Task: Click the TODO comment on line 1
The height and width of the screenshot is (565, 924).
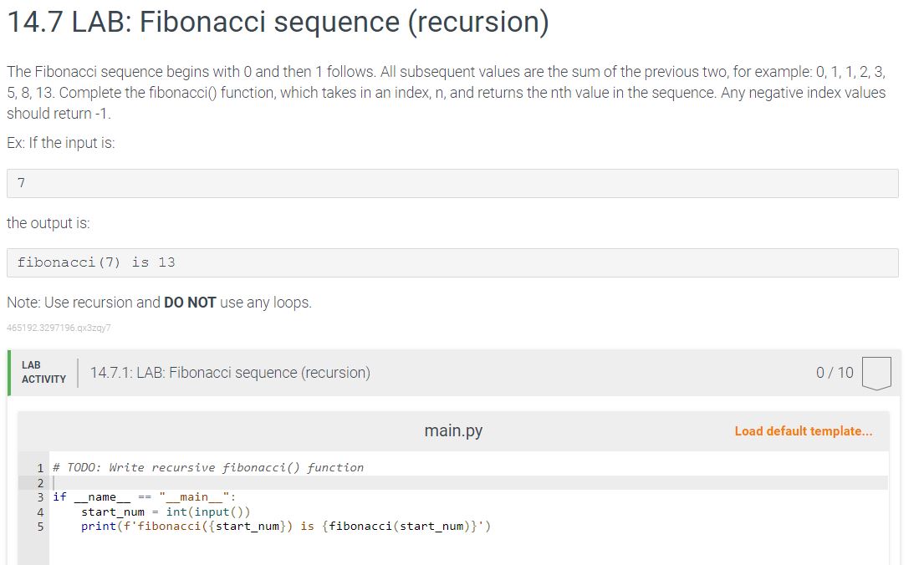Action: tap(208, 468)
